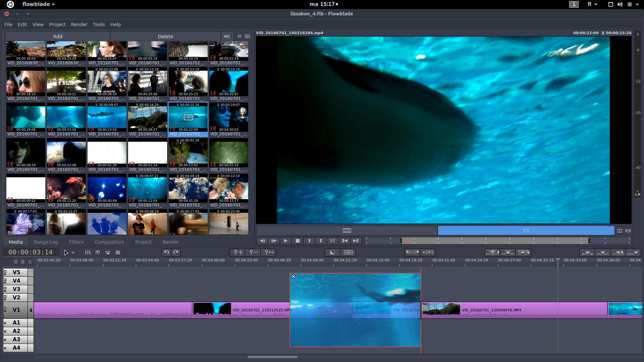Screen dimensions: 644x362
Task: Set mark out on monitor clip
Action: (x=321, y=241)
